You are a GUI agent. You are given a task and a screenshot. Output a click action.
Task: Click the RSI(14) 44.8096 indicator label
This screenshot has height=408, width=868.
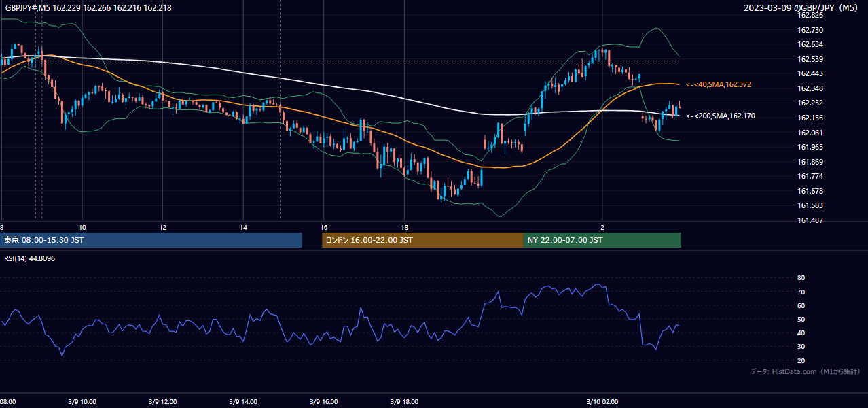(30, 258)
